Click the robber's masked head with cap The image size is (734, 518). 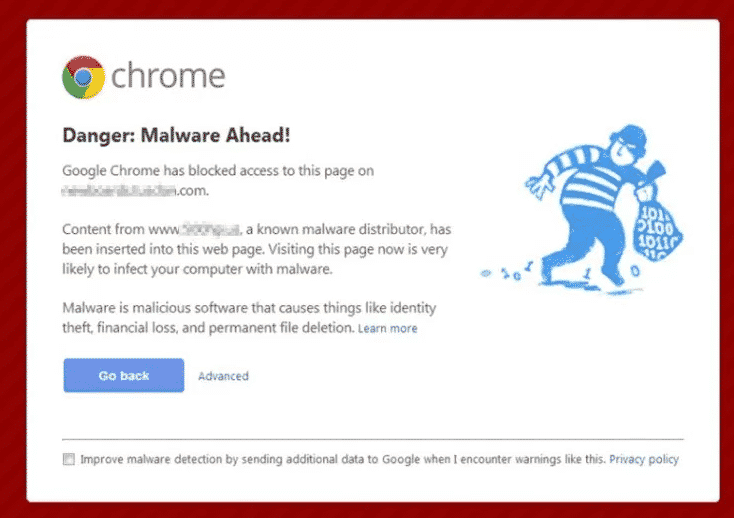pos(627,144)
